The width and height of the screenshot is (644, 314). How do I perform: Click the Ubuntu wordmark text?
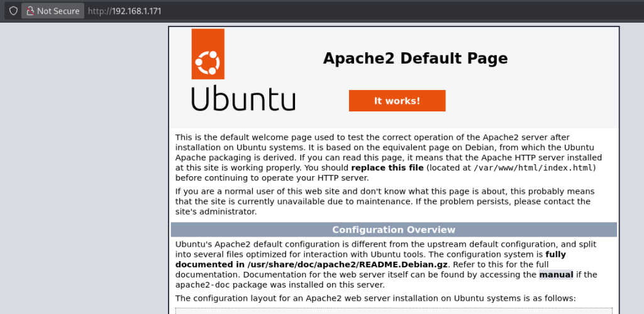[x=243, y=99]
